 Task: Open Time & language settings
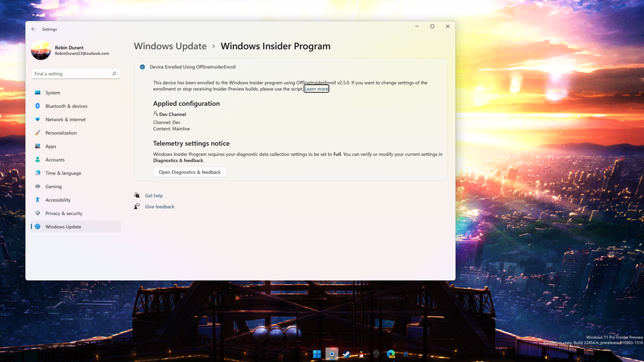pos(75,173)
